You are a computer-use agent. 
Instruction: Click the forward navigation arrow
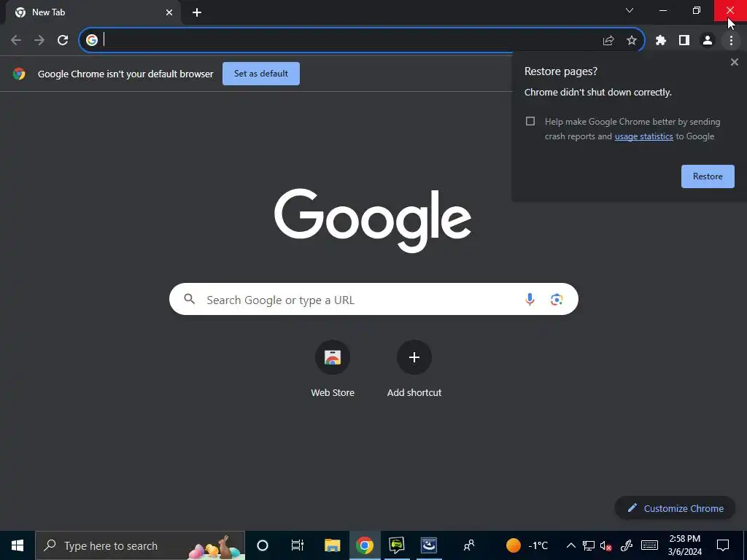[x=39, y=41]
